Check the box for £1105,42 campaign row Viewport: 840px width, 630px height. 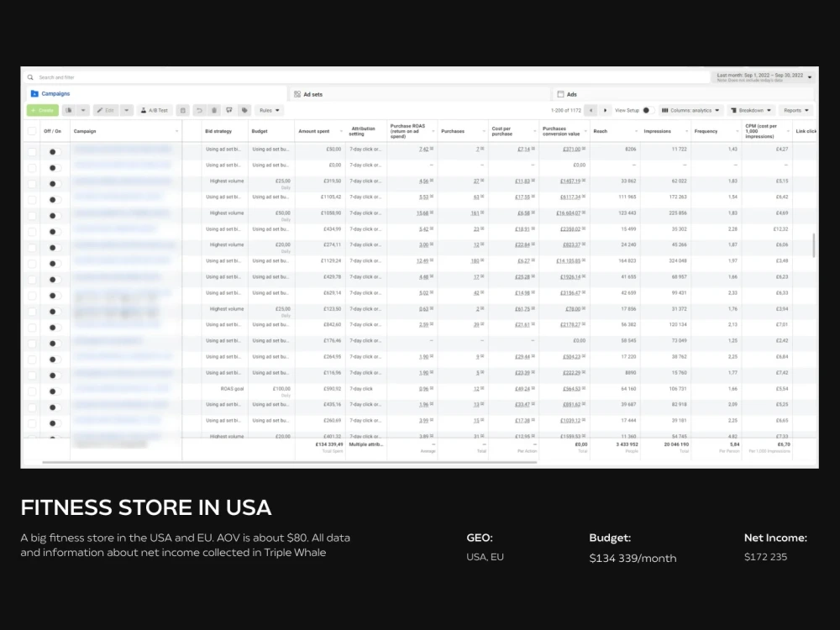(x=32, y=200)
